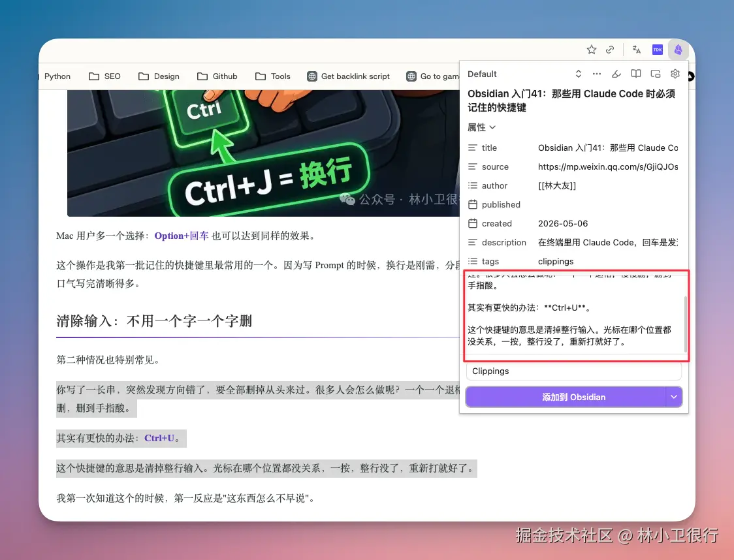Open clipper settings gear
This screenshot has height=560, width=734.
(675, 74)
